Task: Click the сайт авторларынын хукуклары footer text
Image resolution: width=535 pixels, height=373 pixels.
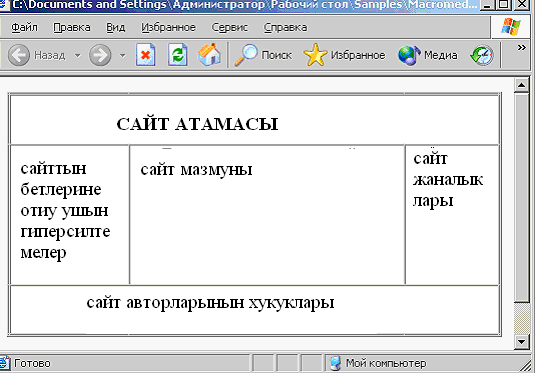Action: pos(210,302)
